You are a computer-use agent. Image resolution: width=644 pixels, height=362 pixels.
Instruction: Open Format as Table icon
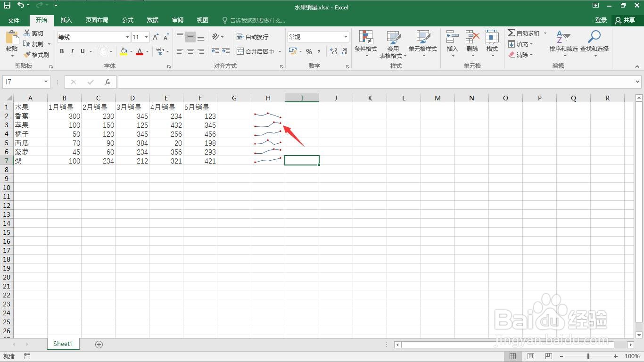[x=393, y=38]
